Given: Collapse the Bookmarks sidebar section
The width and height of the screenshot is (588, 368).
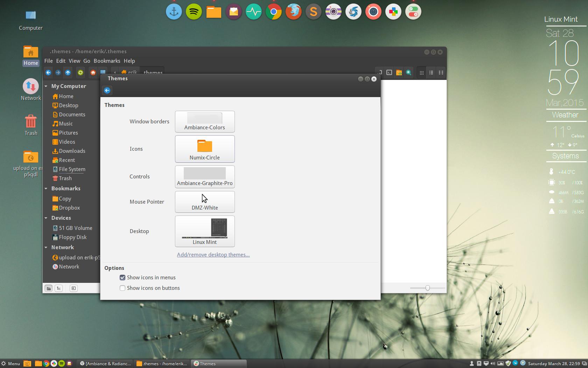Looking at the screenshot, I should [x=46, y=189].
